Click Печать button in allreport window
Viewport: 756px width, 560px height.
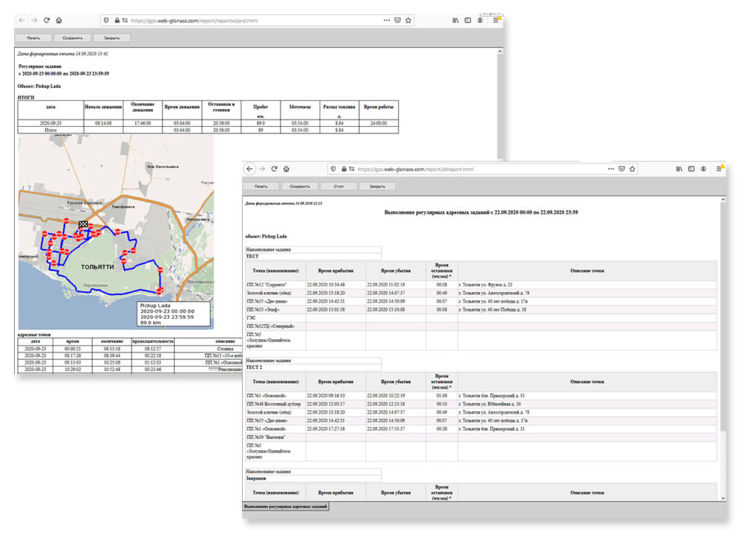pyautogui.click(x=261, y=186)
